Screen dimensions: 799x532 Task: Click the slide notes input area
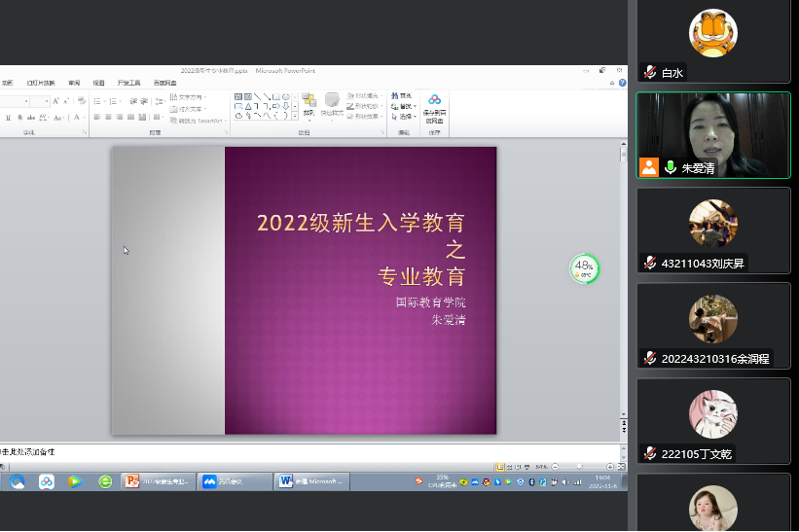pyautogui.click(x=292, y=452)
